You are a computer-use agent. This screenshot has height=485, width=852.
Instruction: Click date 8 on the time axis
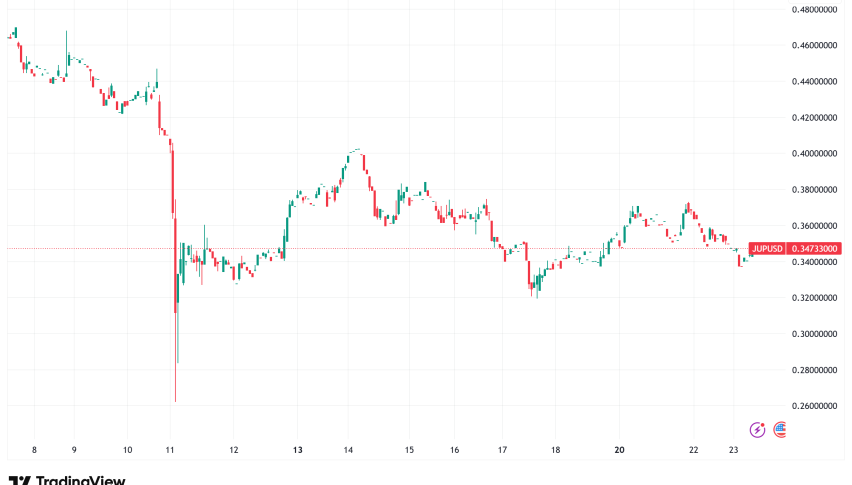34,451
